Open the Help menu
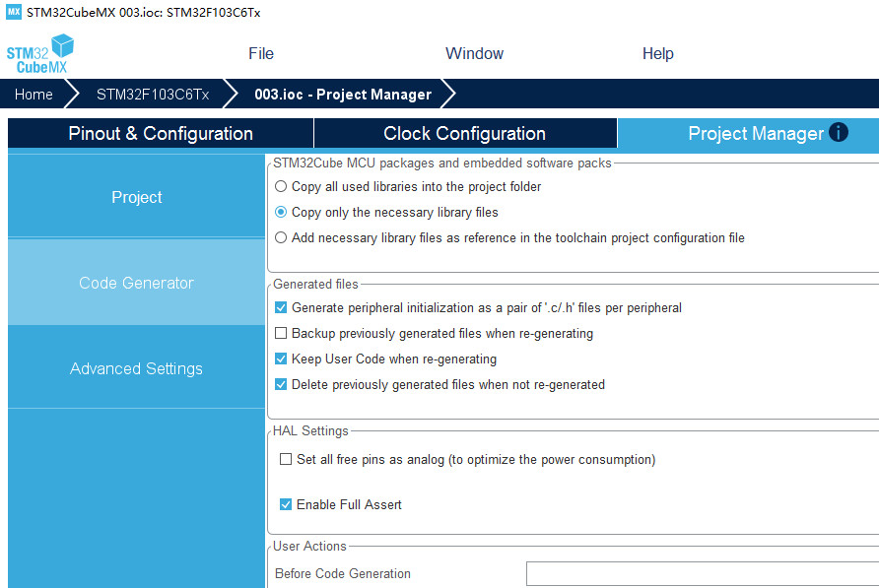The width and height of the screenshot is (879, 588). tap(657, 54)
